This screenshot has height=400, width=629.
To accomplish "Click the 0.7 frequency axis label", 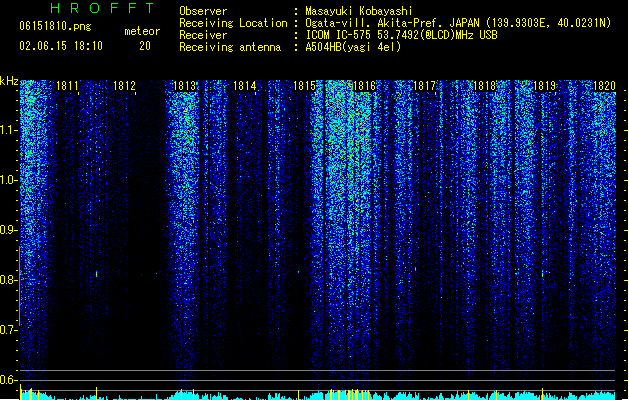I will [x=8, y=330].
